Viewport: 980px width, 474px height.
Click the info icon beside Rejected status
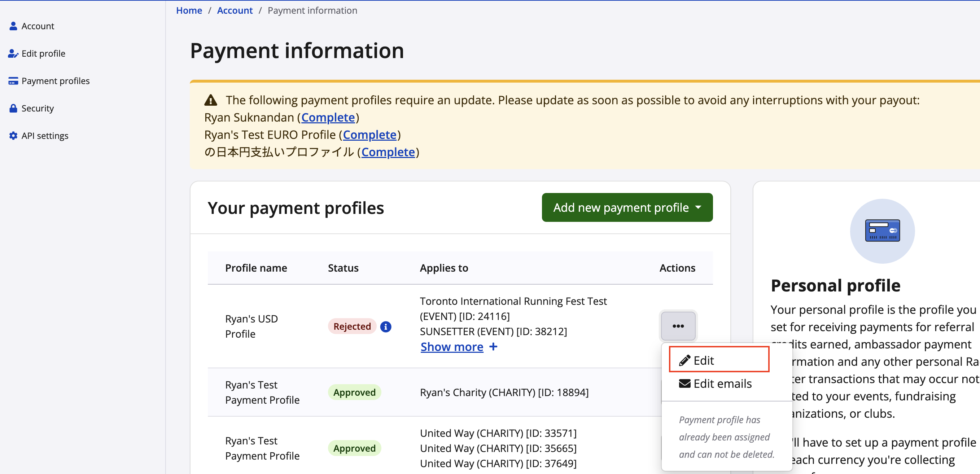tap(385, 326)
